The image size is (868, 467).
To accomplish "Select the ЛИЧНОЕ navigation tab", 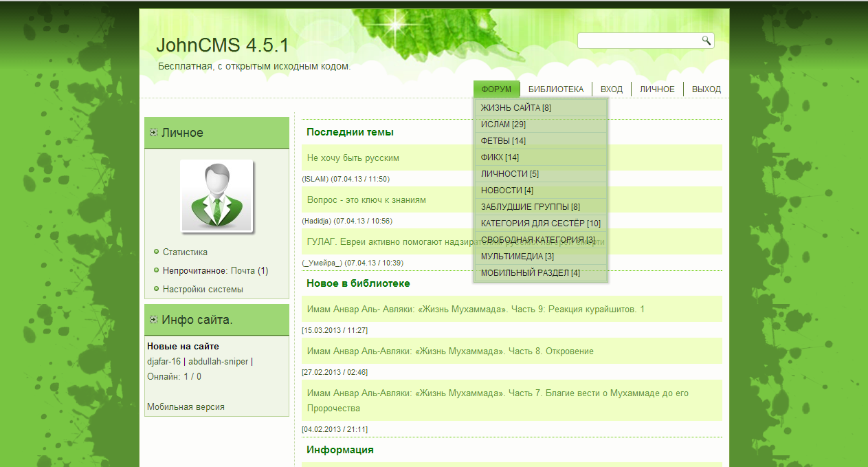I will (657, 89).
